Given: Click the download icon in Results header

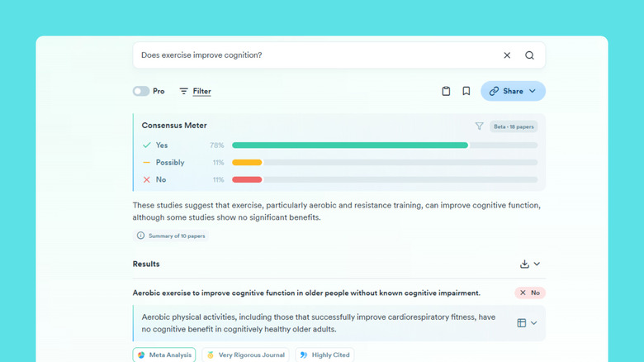Looking at the screenshot, I should pyautogui.click(x=524, y=264).
